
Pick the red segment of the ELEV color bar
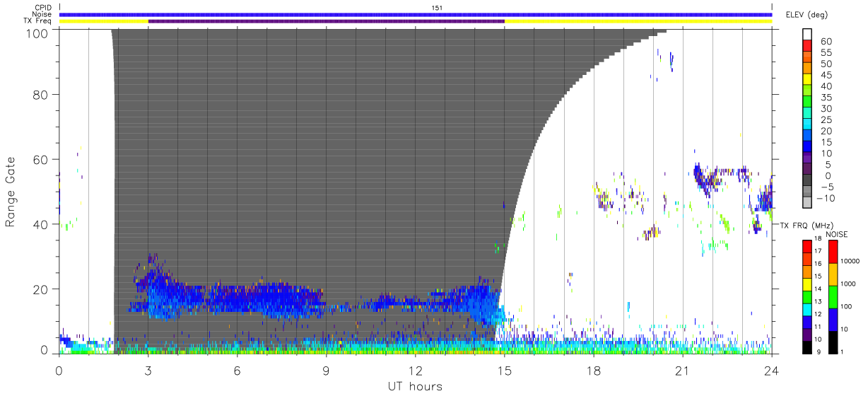point(808,45)
